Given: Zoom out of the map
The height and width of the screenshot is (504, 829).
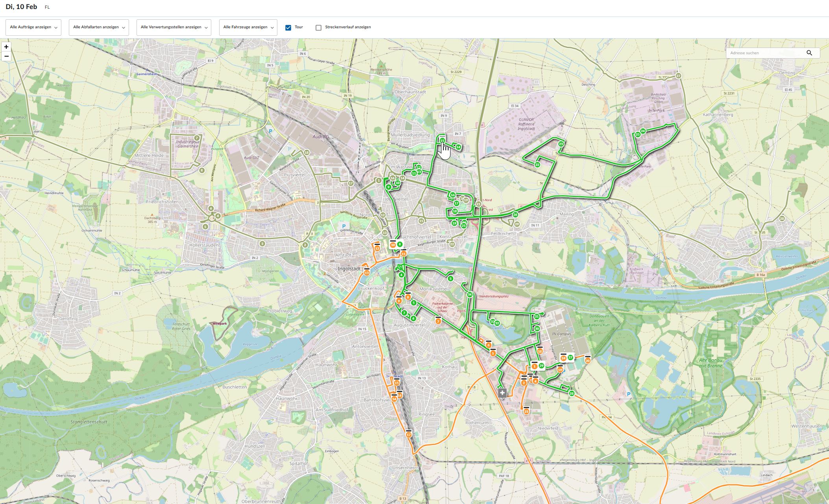Looking at the screenshot, I should pos(6,56).
